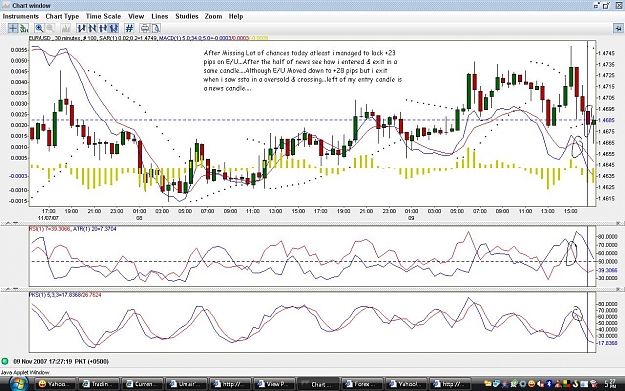Screen dimensions: 625x391
Task: Click the greyed histogram chart icon
Action: coord(66,28)
